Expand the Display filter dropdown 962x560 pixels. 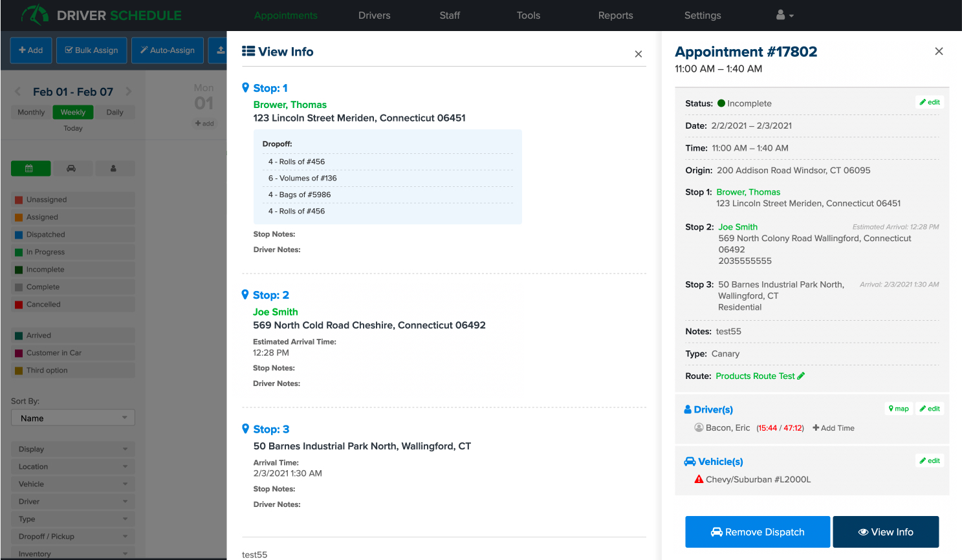[73, 449]
